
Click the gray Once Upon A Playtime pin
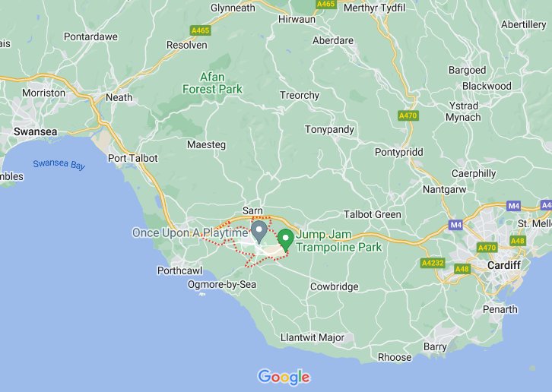[259, 232]
